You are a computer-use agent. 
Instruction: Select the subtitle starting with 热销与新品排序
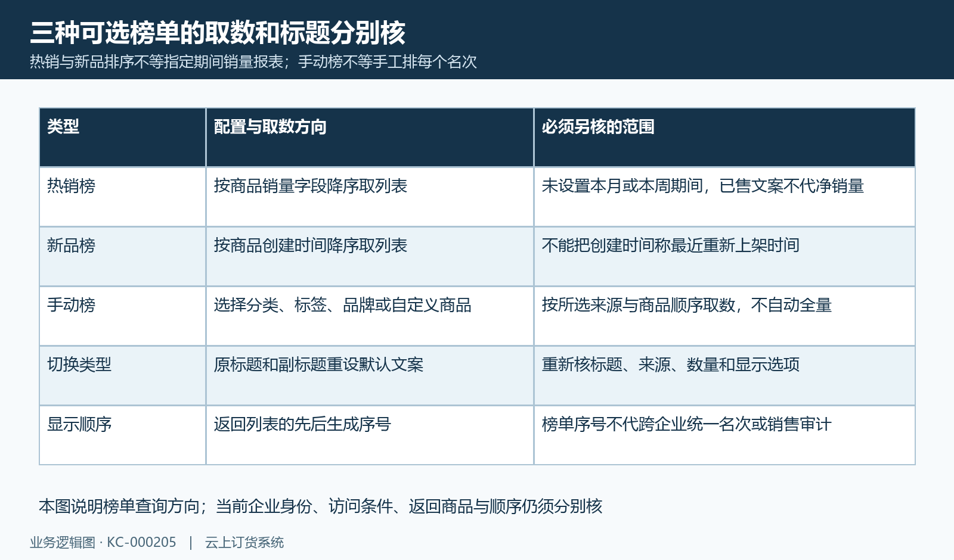(253, 62)
